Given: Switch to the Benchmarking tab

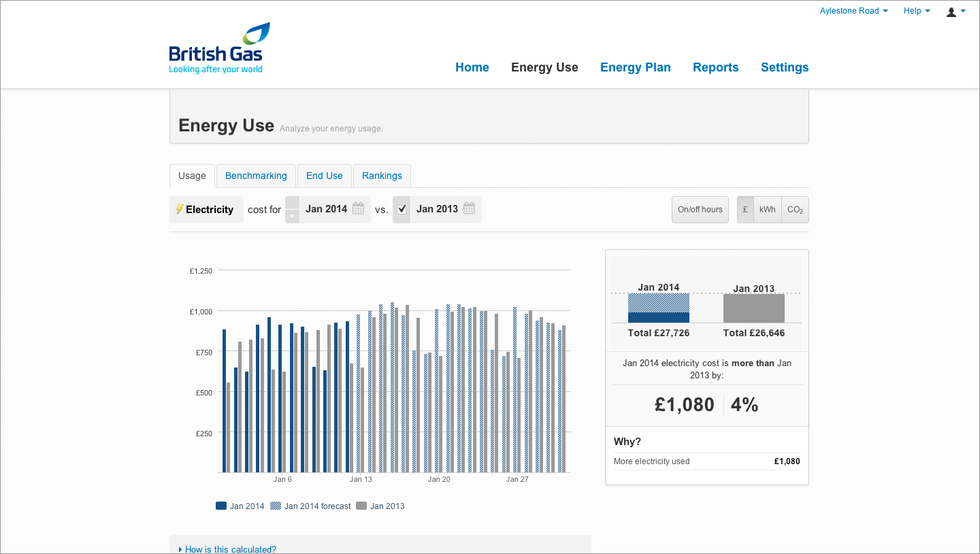Looking at the screenshot, I should pyautogui.click(x=256, y=176).
